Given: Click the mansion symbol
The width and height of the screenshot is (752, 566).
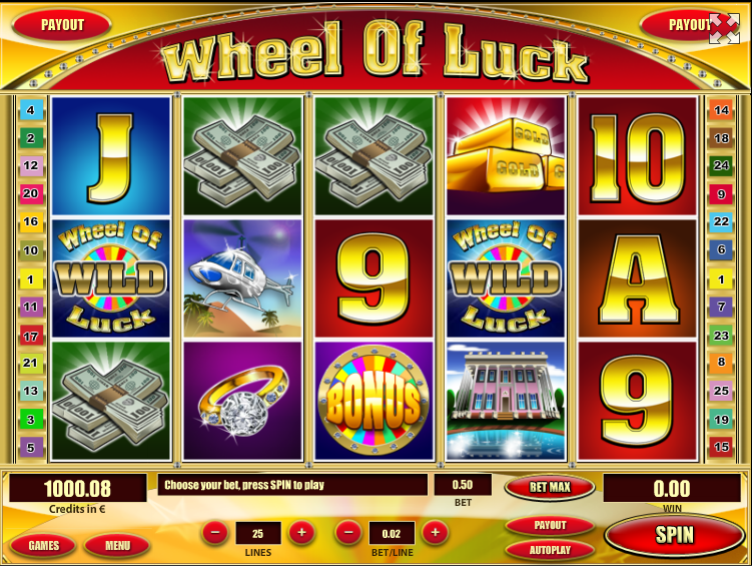Looking at the screenshot, I should click(x=505, y=401).
